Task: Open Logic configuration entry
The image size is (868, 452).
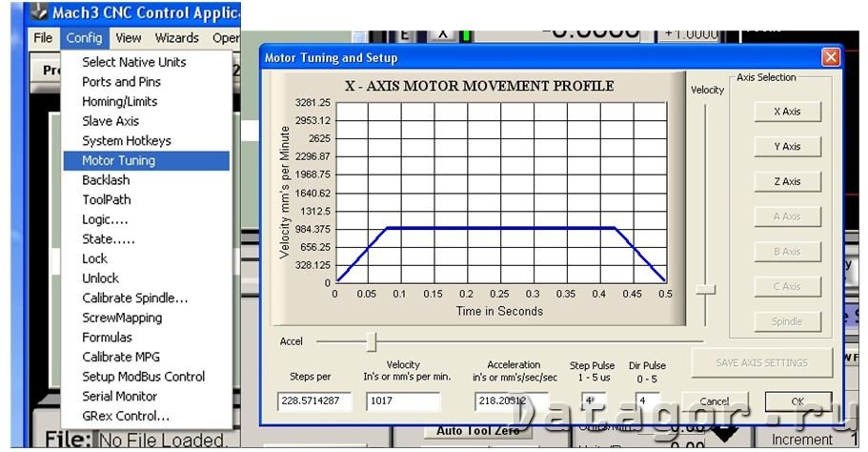Action: [146, 219]
